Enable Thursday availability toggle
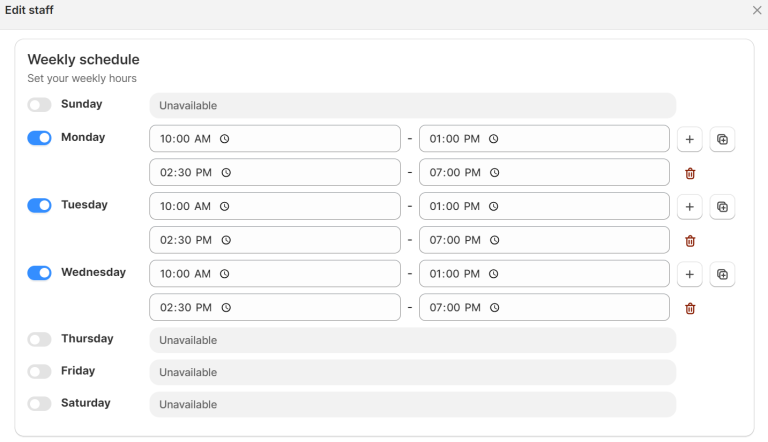The image size is (768, 442). (39, 340)
